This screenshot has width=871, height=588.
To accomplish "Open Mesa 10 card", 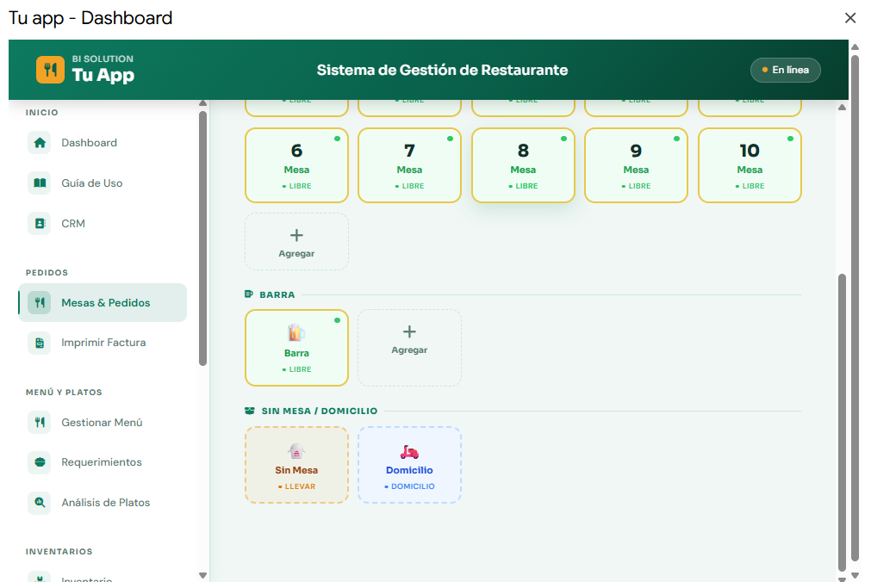I will pyautogui.click(x=750, y=165).
